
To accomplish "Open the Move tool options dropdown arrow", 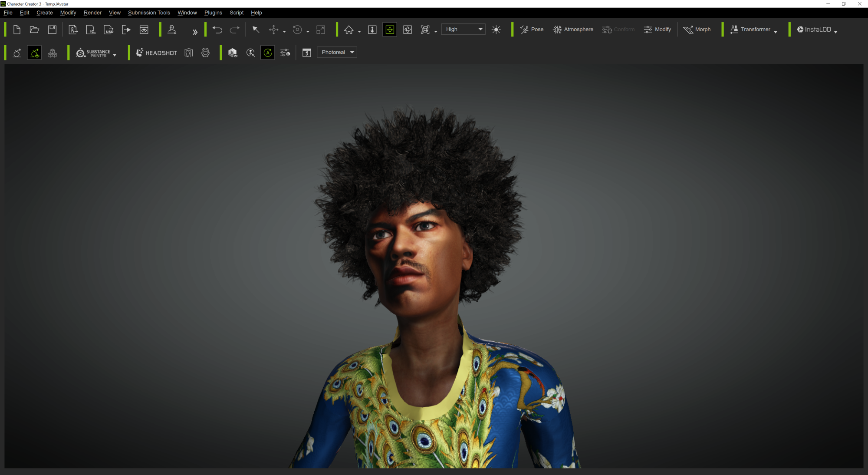I will [x=284, y=32].
